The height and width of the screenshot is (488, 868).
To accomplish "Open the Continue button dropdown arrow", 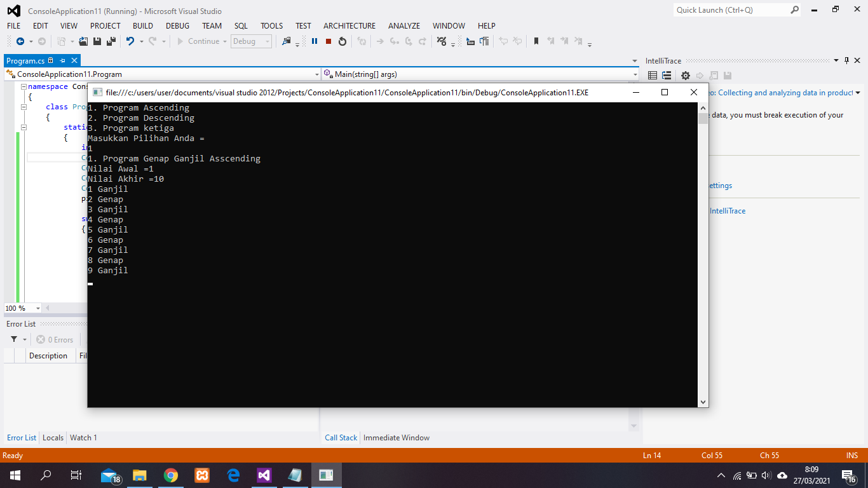I will coord(225,41).
